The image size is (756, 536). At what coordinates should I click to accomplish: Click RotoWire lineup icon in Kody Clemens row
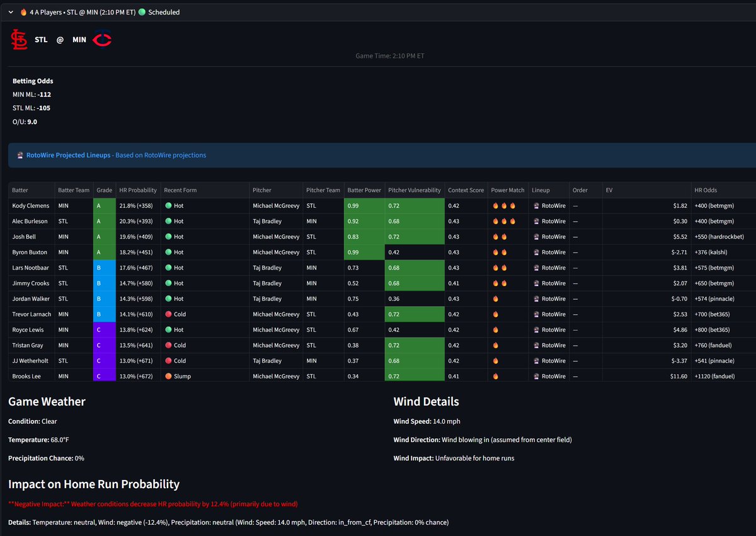point(537,205)
